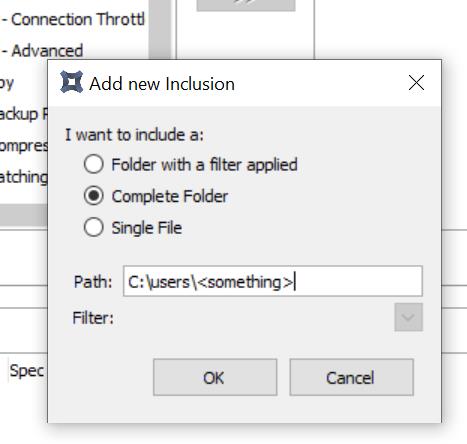The height and width of the screenshot is (444, 467).
Task: Select the 'ackup' tree entry behind the dialog
Action: [23, 114]
